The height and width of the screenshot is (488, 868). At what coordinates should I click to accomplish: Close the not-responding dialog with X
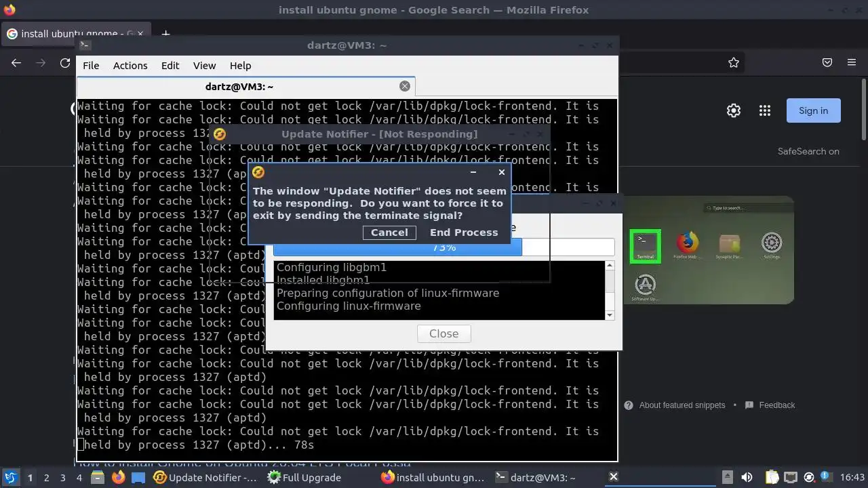point(502,172)
